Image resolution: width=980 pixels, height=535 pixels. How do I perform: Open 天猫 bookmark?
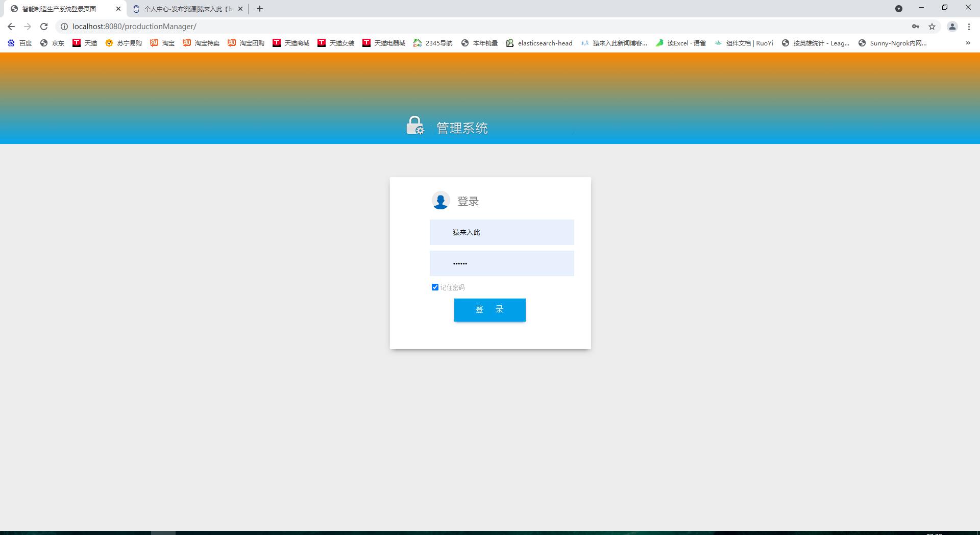coord(85,43)
